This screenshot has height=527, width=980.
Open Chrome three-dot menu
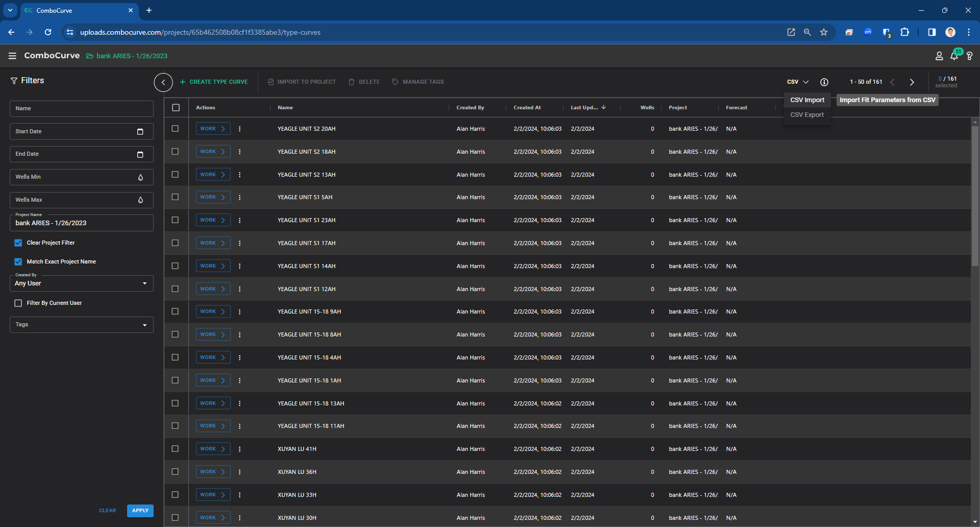(968, 32)
